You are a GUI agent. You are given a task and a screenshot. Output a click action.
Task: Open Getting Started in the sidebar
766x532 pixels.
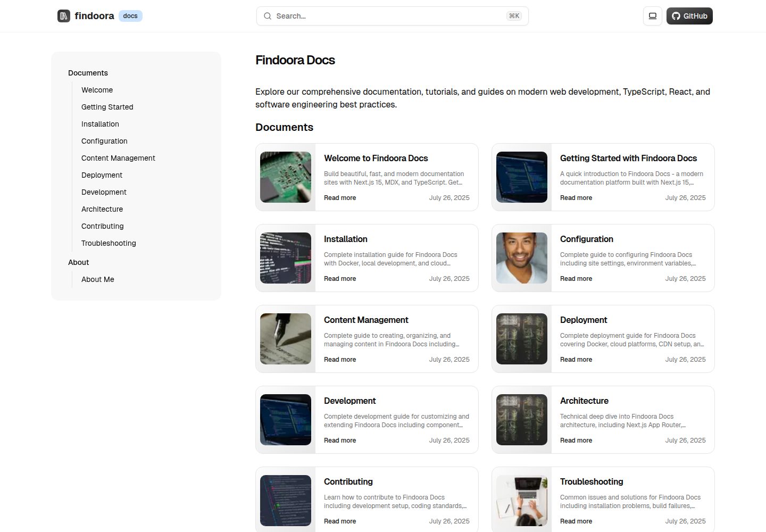pyautogui.click(x=107, y=107)
